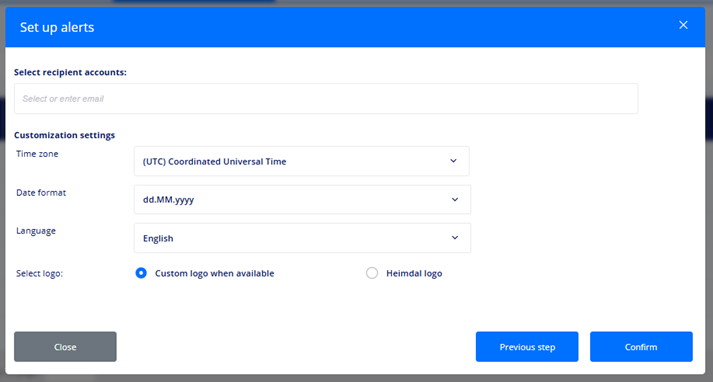Click the Date format label
The height and width of the screenshot is (382, 713).
click(41, 192)
